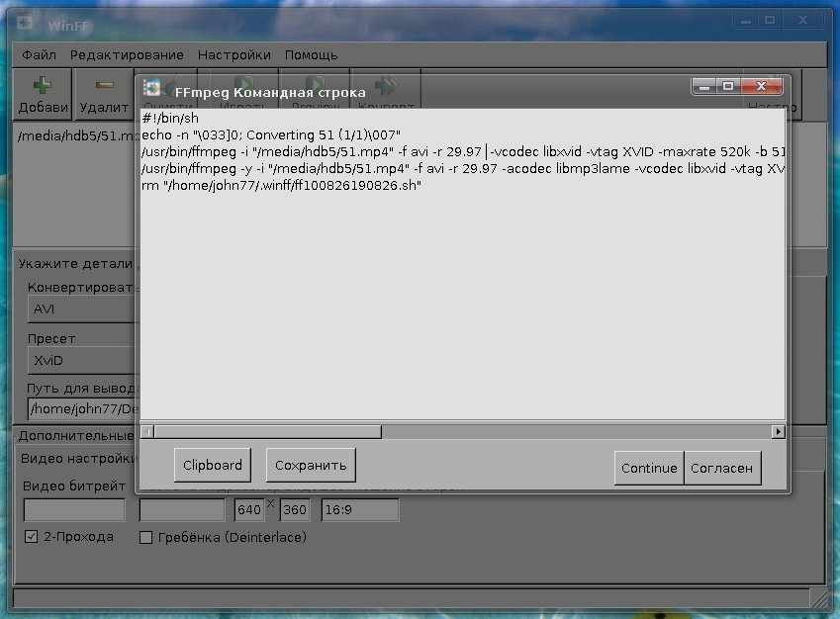Click the green plus Add file icon
This screenshot has height=619, width=840.
click(x=43, y=85)
